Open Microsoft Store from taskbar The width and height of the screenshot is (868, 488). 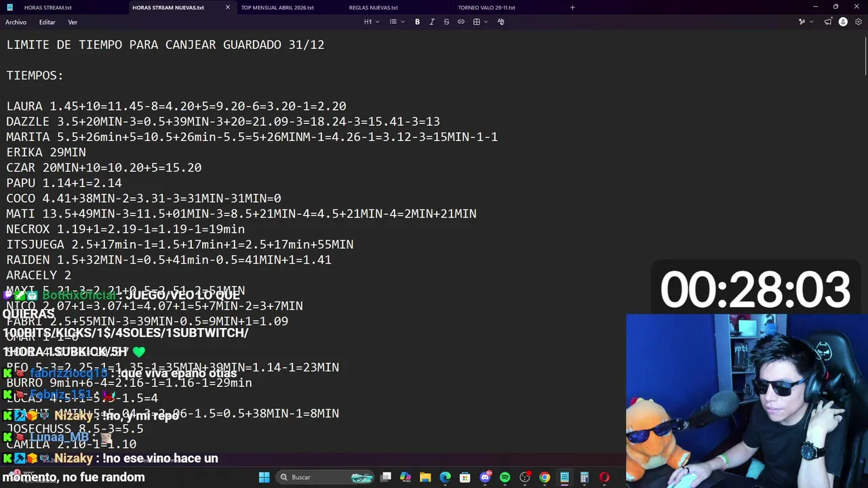click(465, 477)
